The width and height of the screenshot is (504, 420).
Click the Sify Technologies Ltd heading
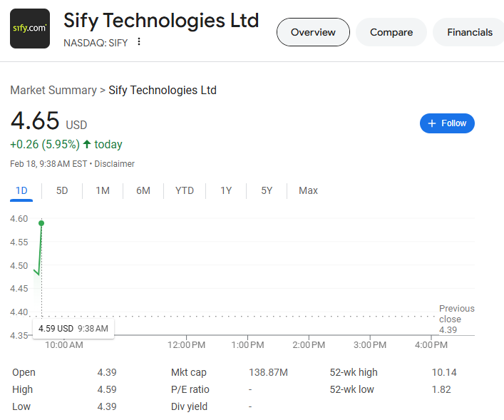click(161, 21)
